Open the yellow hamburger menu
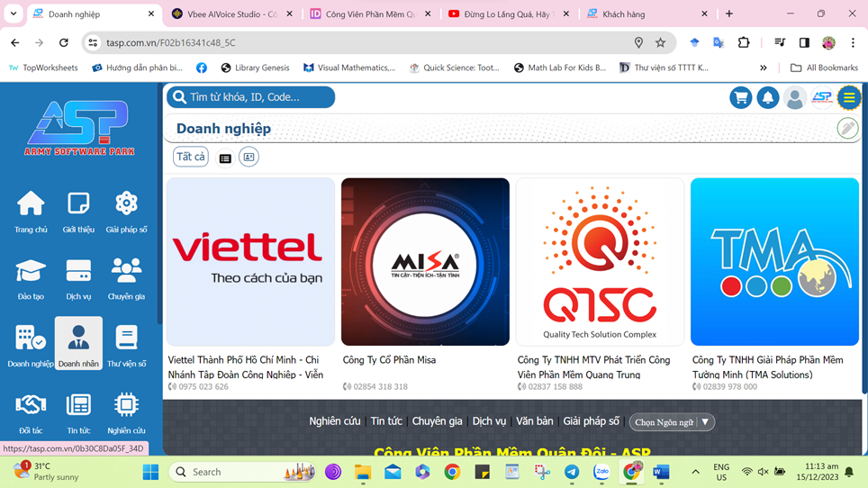The image size is (868, 488). click(x=848, y=98)
